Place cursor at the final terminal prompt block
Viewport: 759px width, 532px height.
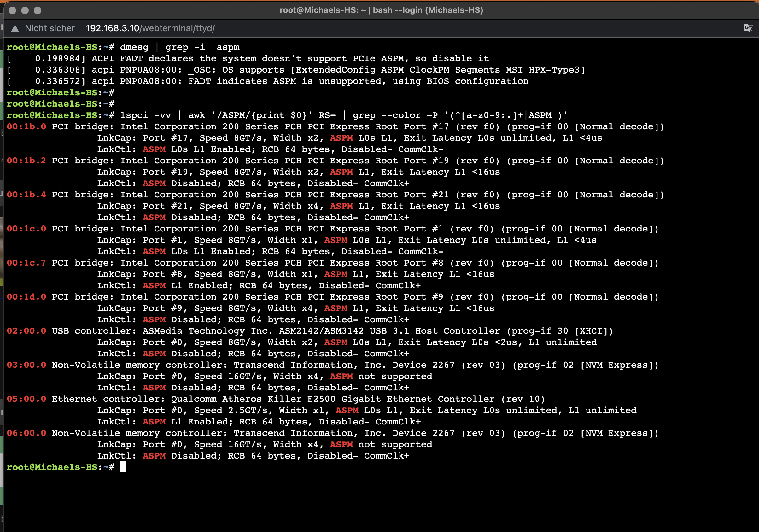click(123, 466)
